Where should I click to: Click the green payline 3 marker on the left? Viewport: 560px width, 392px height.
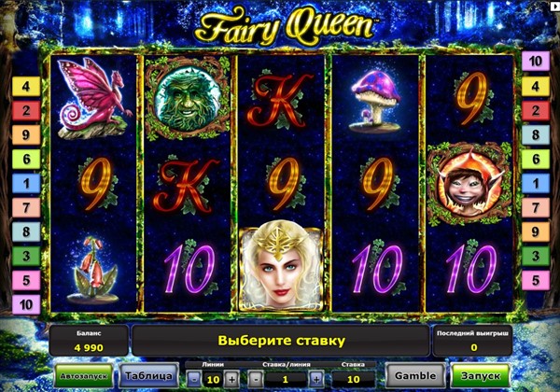coord(26,256)
